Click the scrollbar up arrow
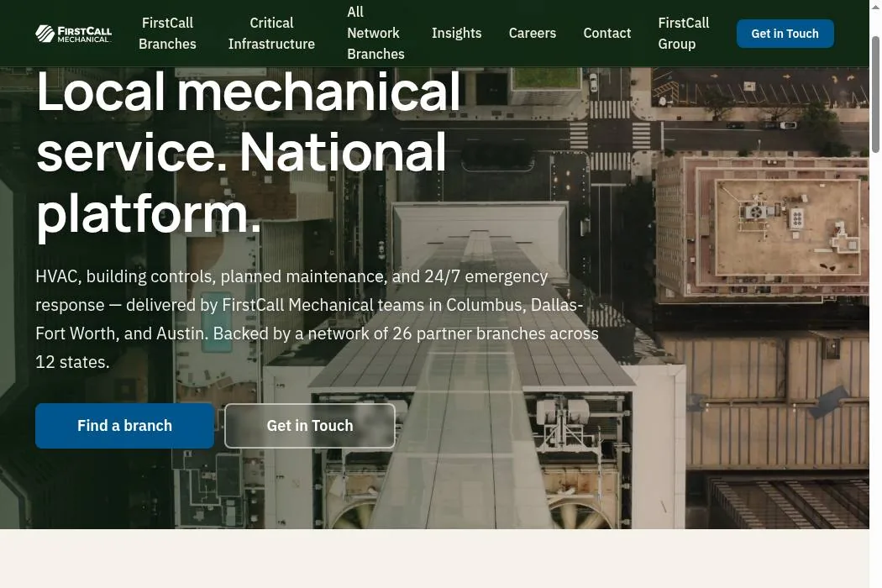The image size is (882, 588). point(875,6)
